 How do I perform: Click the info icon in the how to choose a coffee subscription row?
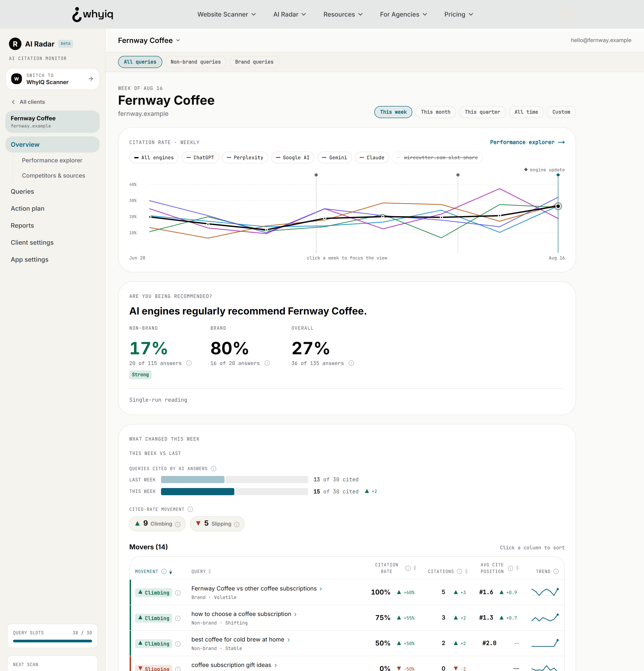point(178,618)
